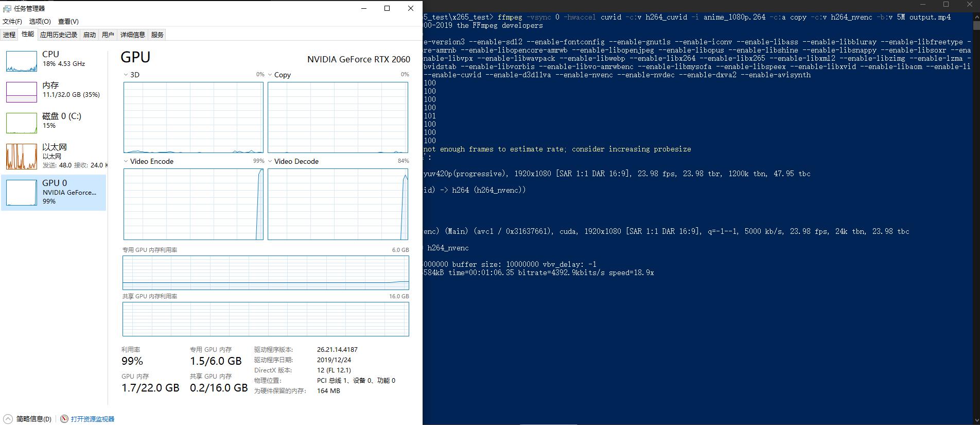Switch to the 进程 tab

[9, 35]
